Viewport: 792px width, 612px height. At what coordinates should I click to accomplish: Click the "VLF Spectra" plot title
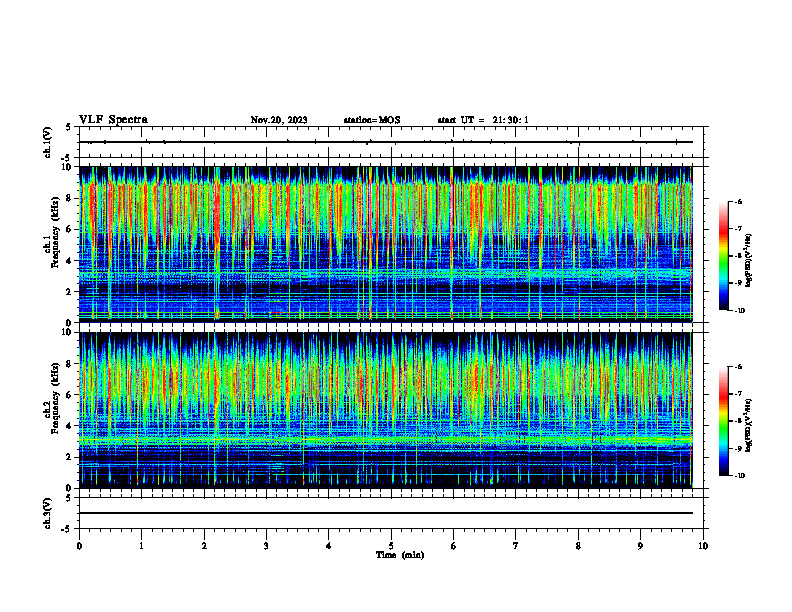tap(113, 120)
